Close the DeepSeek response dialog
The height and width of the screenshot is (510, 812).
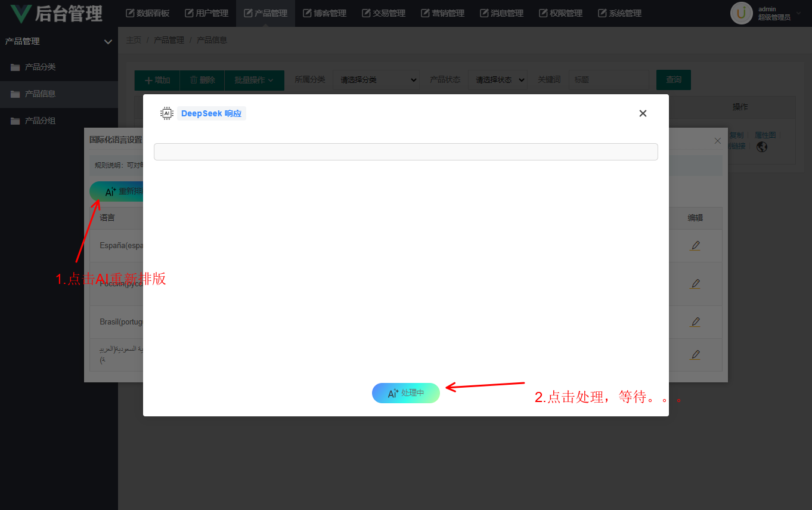[643, 113]
